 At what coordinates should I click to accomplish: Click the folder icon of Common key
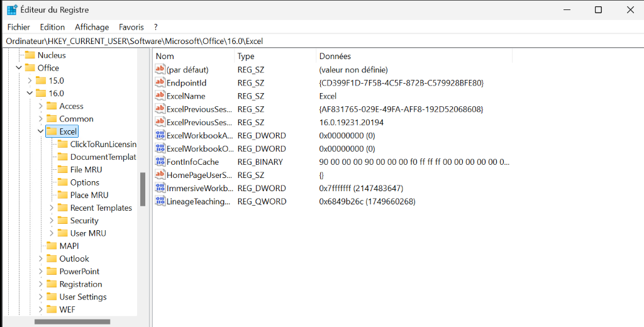point(52,119)
